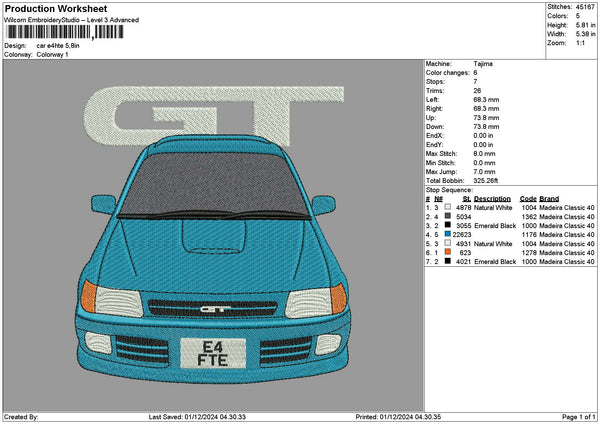Click the blue swatch in stop 4
The width and height of the screenshot is (600, 424).
click(x=447, y=235)
